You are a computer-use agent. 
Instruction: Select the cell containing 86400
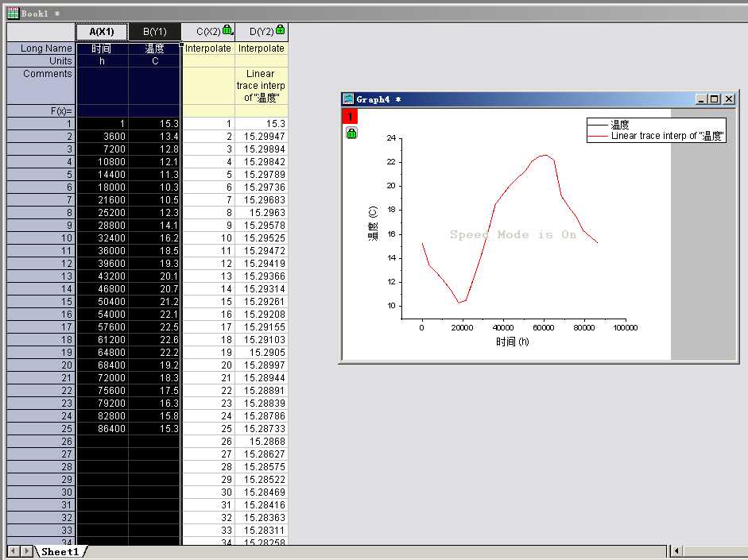[x=102, y=428]
